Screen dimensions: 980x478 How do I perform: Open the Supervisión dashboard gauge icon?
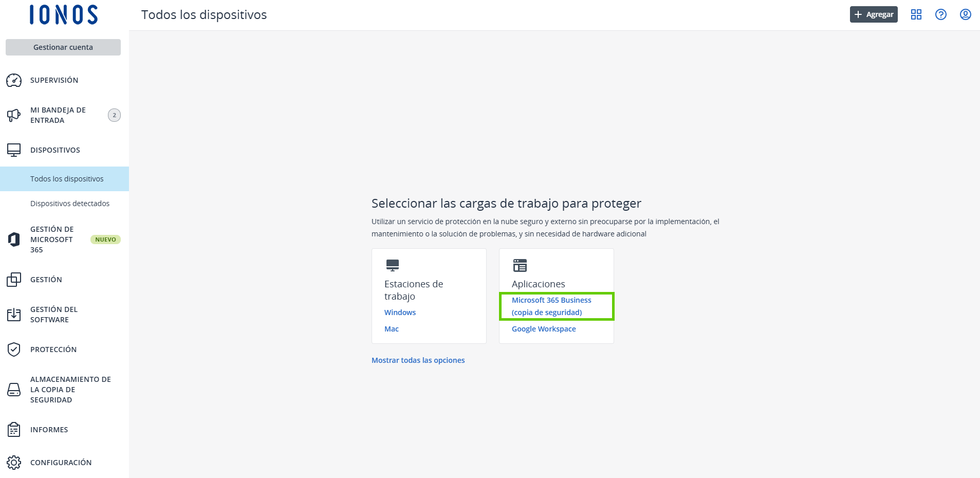13,80
